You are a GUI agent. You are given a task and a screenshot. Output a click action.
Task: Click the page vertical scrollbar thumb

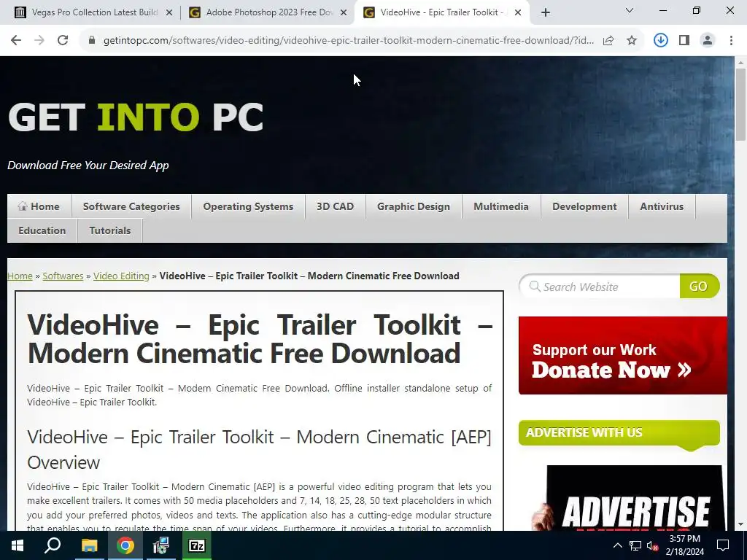(740, 104)
